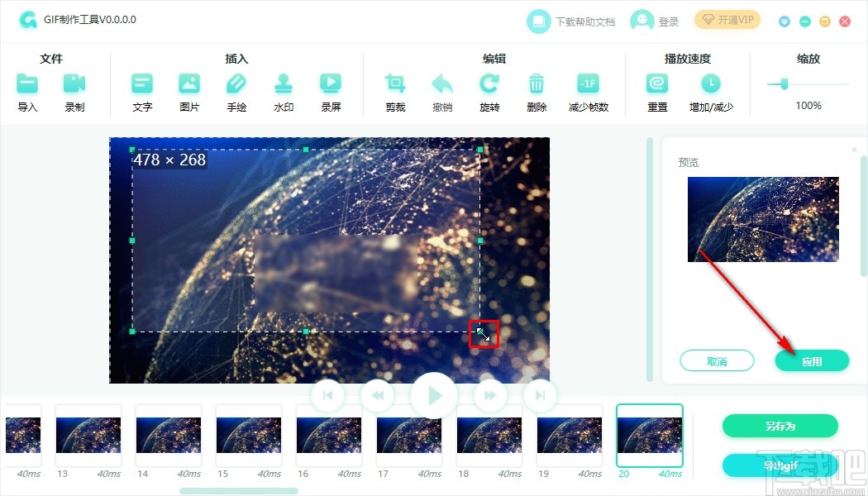The height and width of the screenshot is (496, 868).
Task: Reset playback speed with 重置 icon
Action: 657,83
